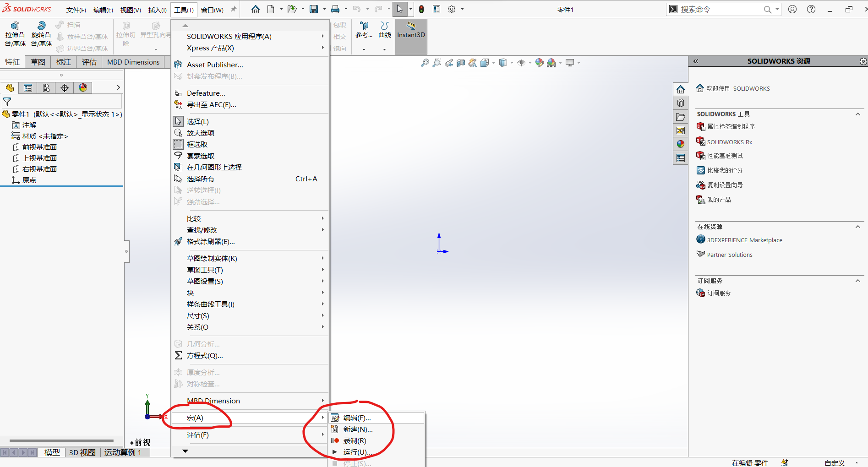Collapse the SOLIDWORKS 工具 section

pyautogui.click(x=858, y=114)
